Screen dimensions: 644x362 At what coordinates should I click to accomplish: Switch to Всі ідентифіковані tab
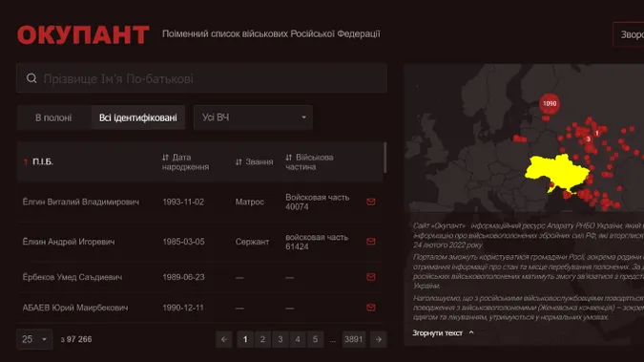click(138, 117)
